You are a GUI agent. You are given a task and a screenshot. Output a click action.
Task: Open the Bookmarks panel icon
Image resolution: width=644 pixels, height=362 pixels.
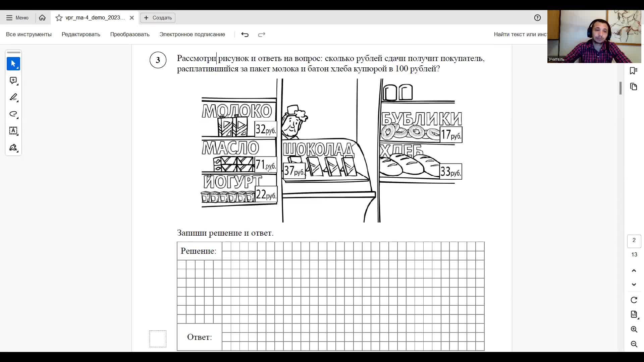(x=634, y=71)
